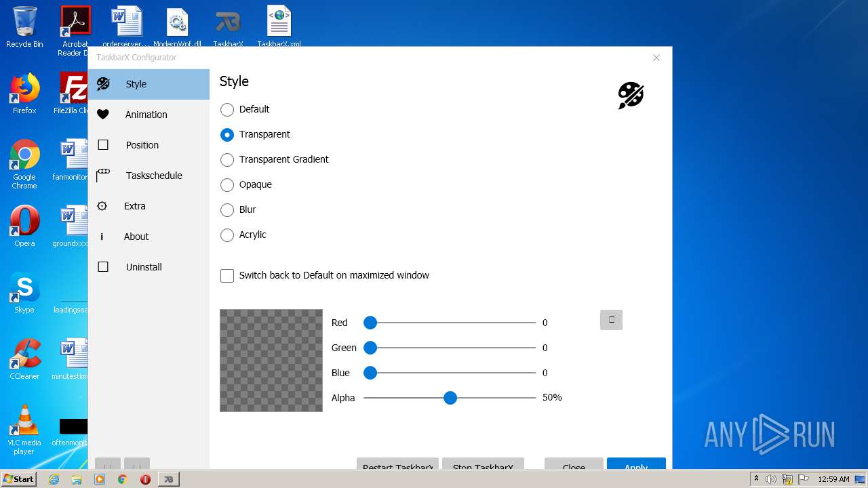Select the Skype desktop shortcut
The image size is (868, 488).
tap(24, 293)
